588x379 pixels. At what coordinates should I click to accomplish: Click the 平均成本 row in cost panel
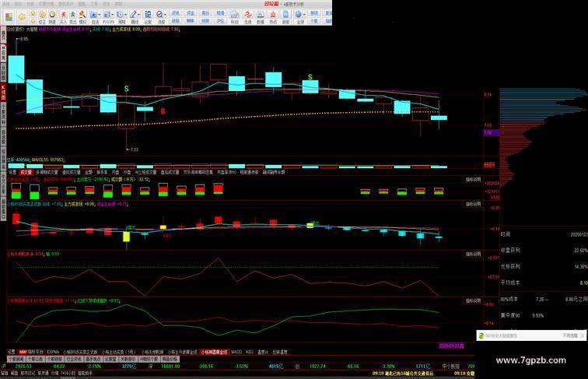(544, 282)
